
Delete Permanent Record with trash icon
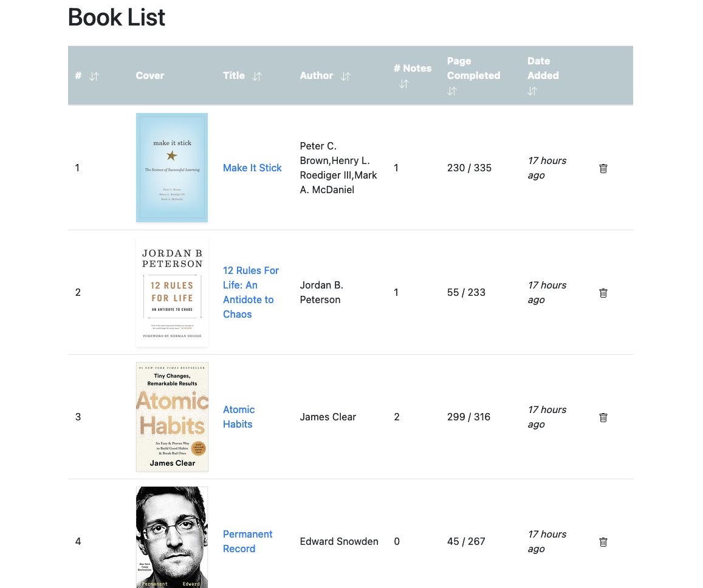603,542
